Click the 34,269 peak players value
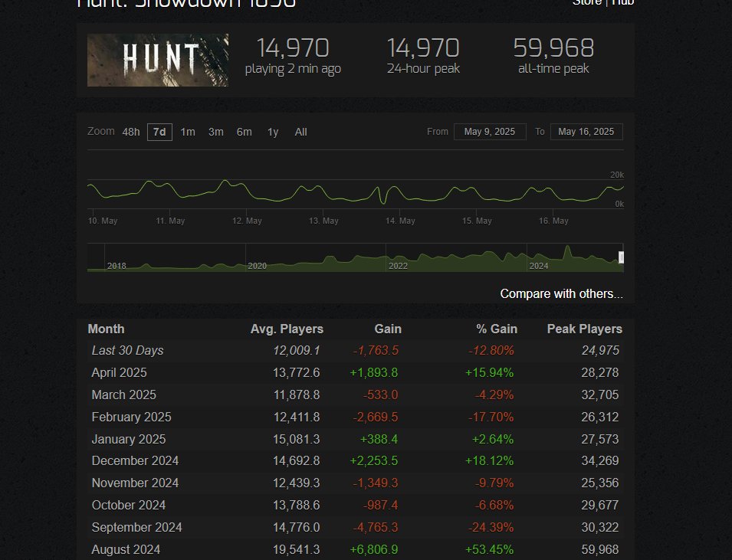The height and width of the screenshot is (560, 732). click(x=600, y=460)
